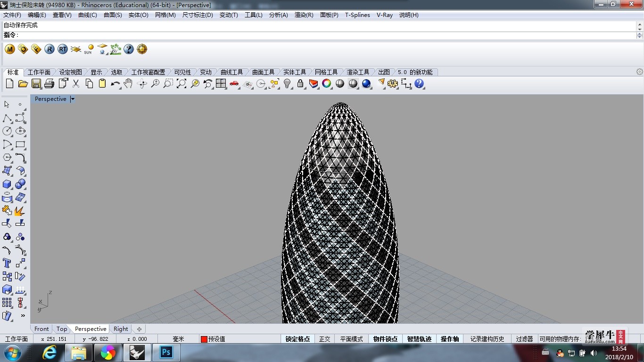644x362 pixels.
Task: Click the Explode tool icon
Action: [20, 210]
